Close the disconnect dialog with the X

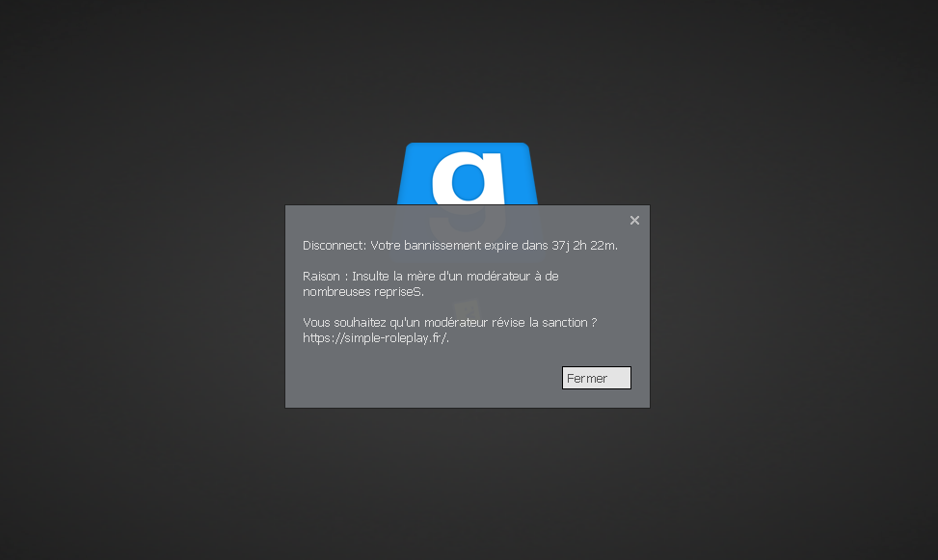click(634, 220)
